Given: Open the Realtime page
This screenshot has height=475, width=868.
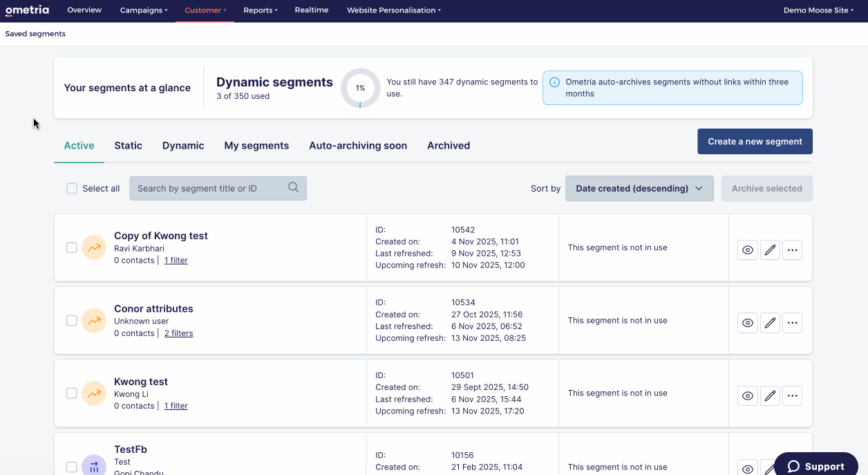Looking at the screenshot, I should pos(312,10).
